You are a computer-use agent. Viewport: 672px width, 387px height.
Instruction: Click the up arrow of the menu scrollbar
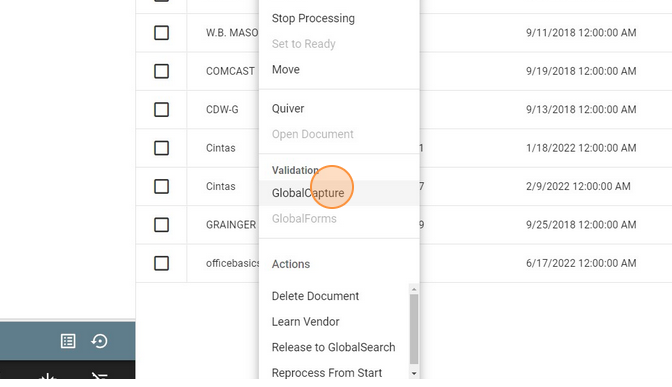pyautogui.click(x=414, y=289)
